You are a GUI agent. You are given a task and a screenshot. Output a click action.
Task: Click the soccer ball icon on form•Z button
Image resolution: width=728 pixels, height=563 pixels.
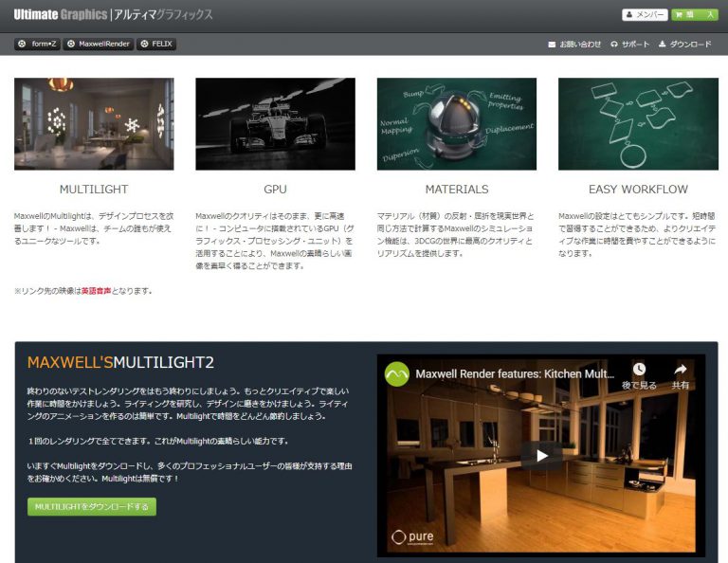pos(22,44)
